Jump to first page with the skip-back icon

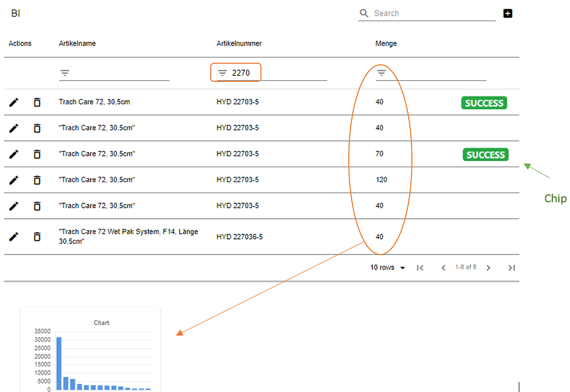coord(420,267)
